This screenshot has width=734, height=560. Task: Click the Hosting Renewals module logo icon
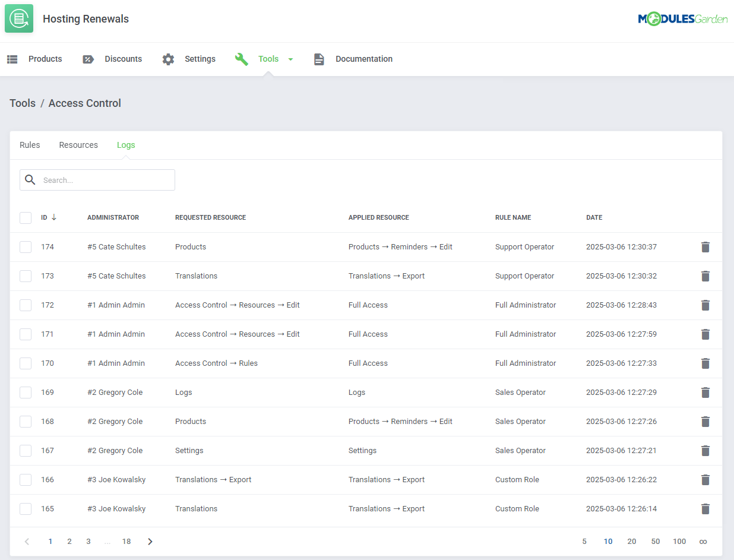(18, 18)
